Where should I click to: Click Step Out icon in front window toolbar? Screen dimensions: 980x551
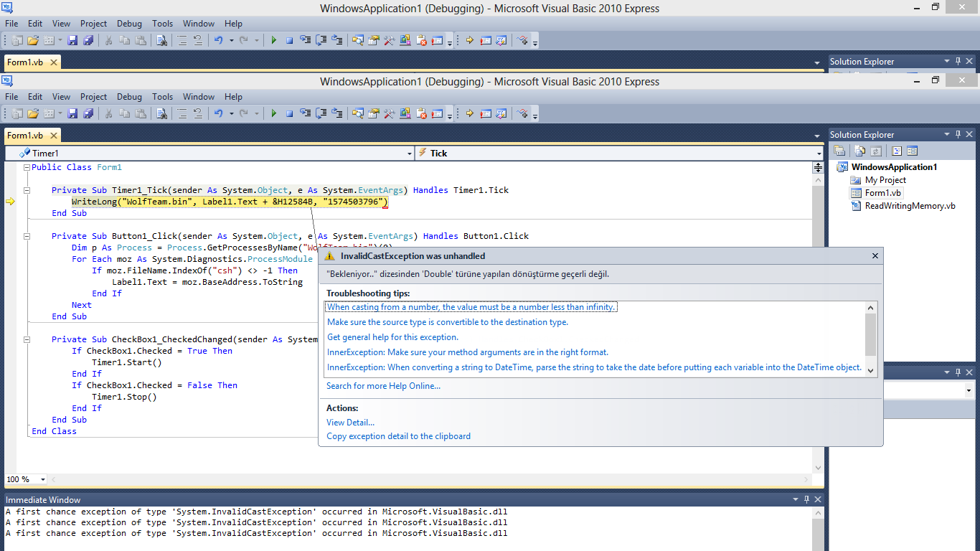point(336,113)
